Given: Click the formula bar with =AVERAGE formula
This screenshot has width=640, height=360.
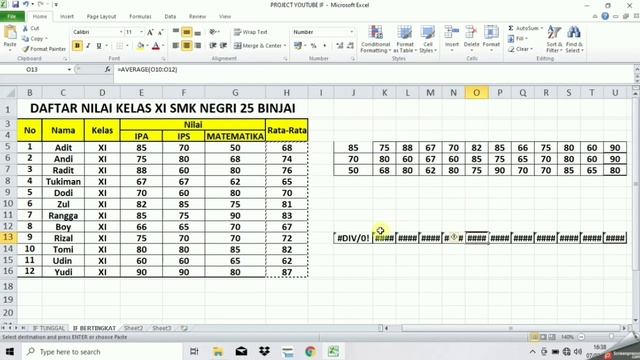Looking at the screenshot, I should click(373, 70).
